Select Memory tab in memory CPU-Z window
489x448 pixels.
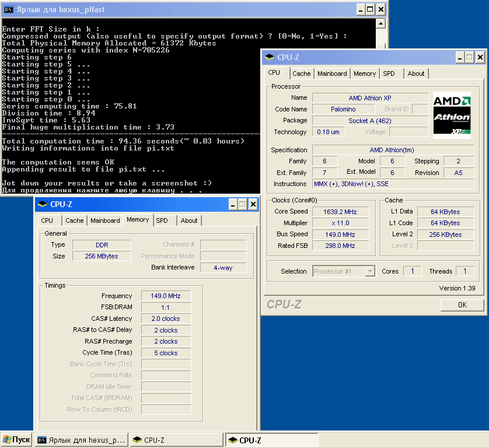point(138,219)
